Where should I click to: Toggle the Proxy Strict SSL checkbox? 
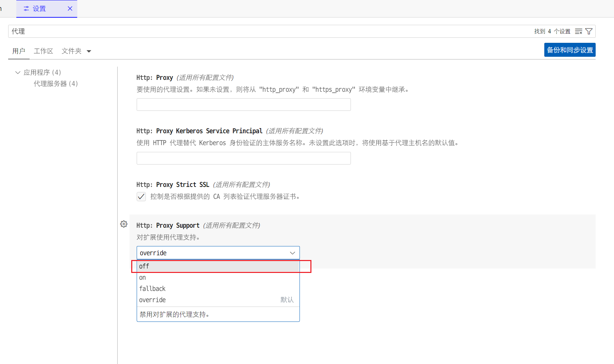coord(141,196)
